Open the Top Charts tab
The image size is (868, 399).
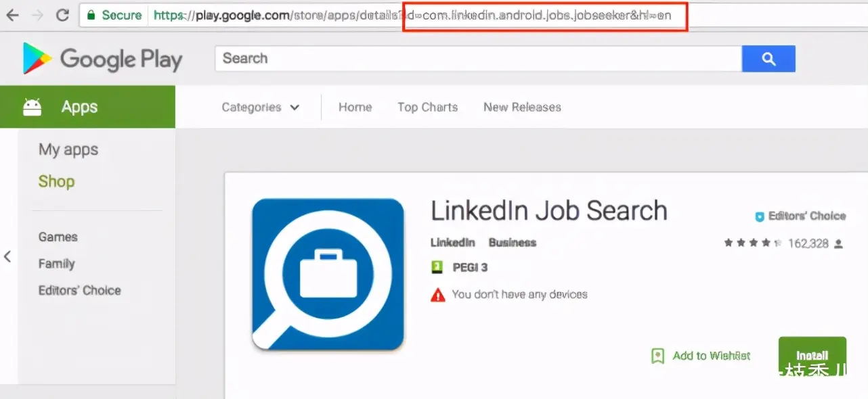[x=427, y=107]
